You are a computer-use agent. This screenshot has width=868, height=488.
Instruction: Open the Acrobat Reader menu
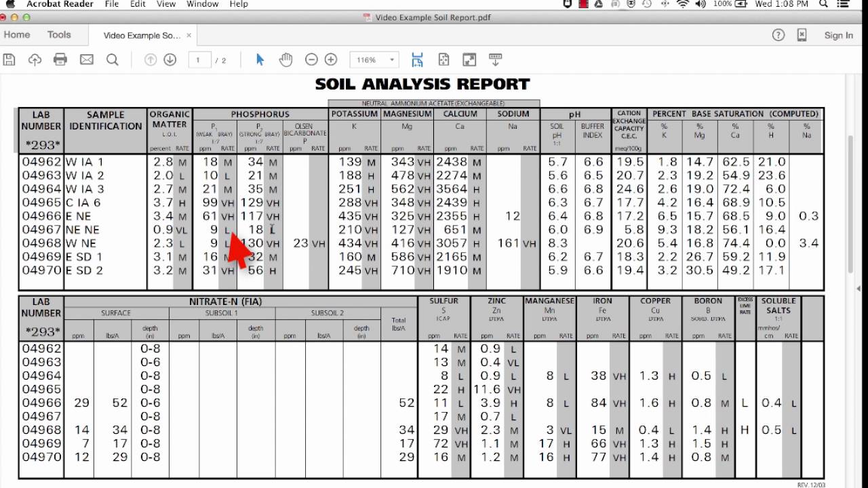(x=60, y=4)
